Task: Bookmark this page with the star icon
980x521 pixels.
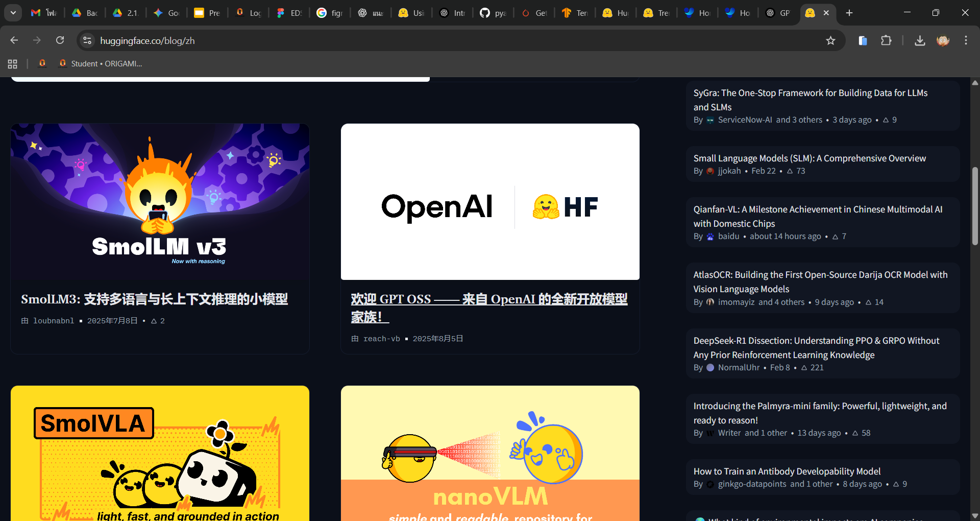Action: tap(830, 41)
